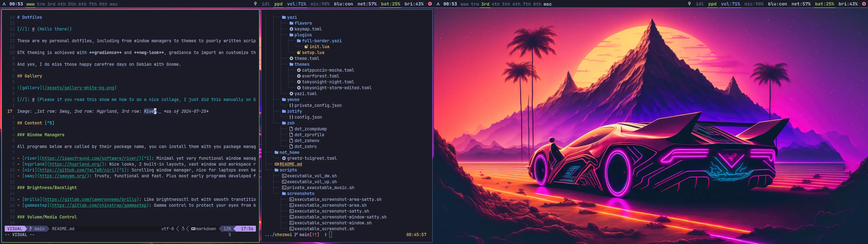Viewport: 868px width, 244px height.
Task: Click the file icon beside dot_zcompdump
Action: (x=291, y=129)
